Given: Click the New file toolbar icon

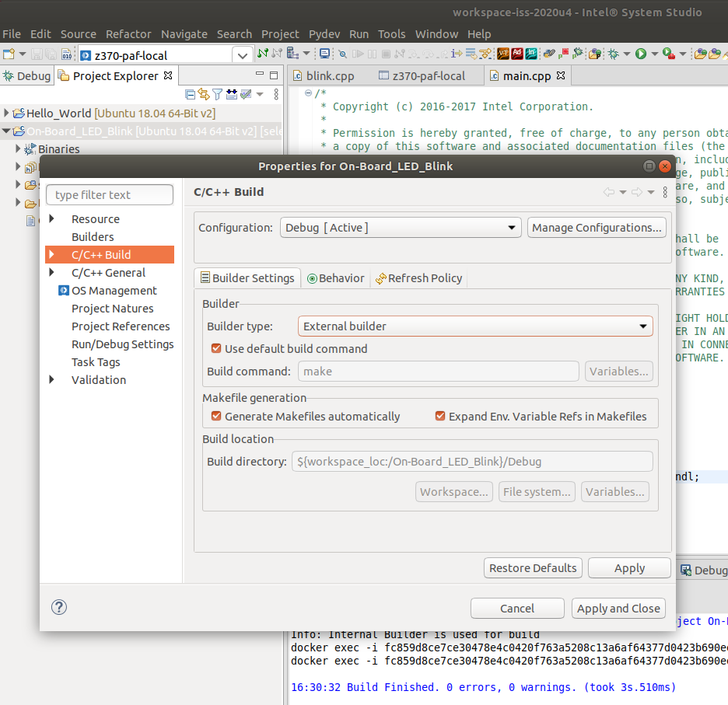Looking at the screenshot, I should [x=9, y=54].
